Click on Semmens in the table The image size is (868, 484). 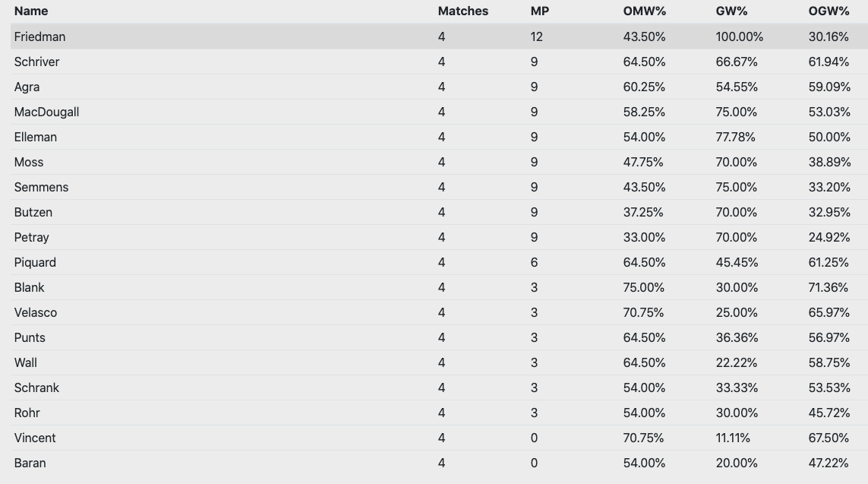point(41,187)
